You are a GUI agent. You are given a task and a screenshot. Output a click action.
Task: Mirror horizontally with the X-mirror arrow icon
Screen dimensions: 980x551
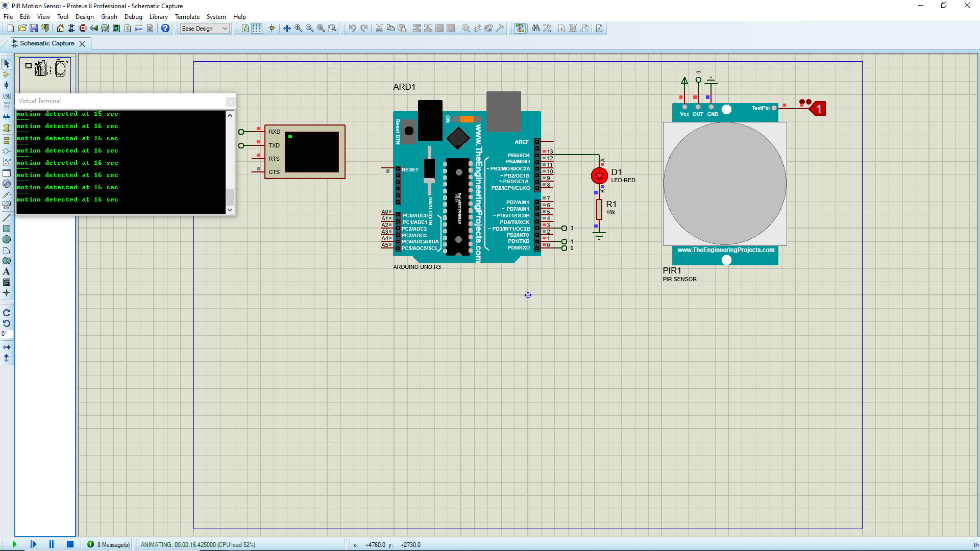tap(7, 347)
